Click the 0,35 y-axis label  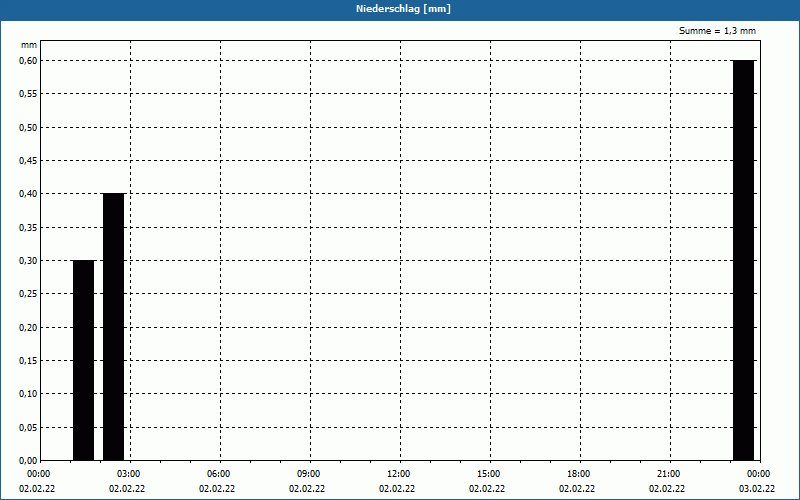(28, 228)
